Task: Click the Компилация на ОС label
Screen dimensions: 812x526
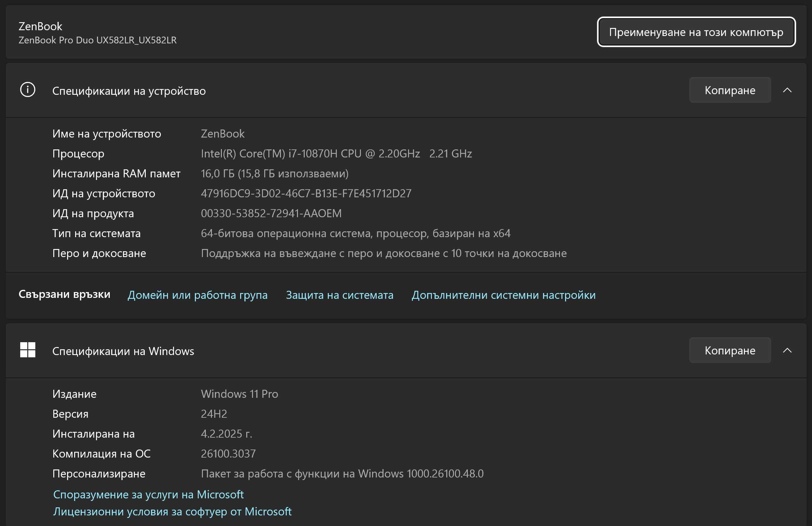Action: click(101, 454)
